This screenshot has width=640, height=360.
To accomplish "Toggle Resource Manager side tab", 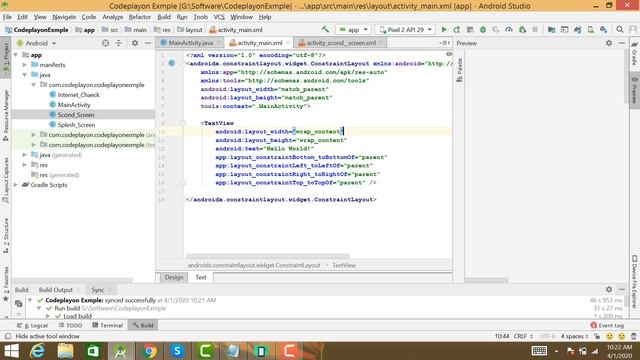I will tap(6, 116).
